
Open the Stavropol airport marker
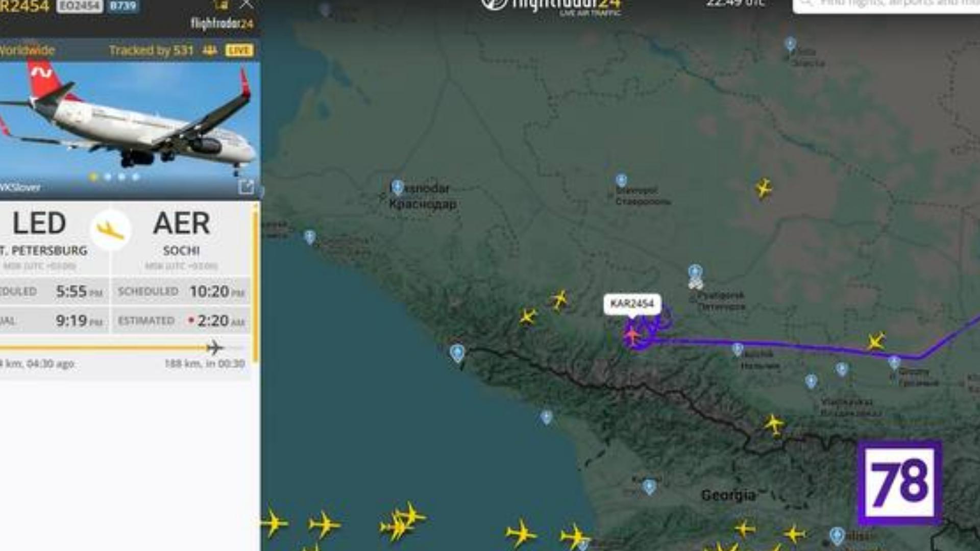pos(621,180)
